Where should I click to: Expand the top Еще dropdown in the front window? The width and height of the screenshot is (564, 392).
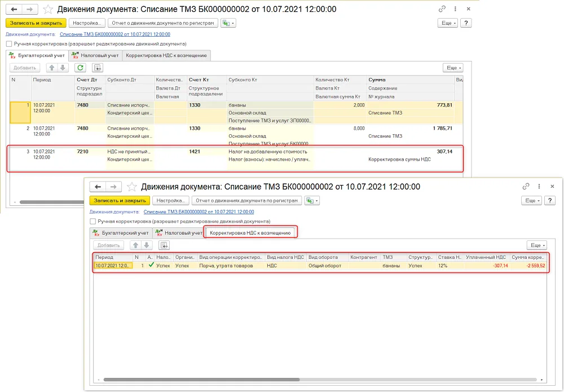tap(532, 200)
